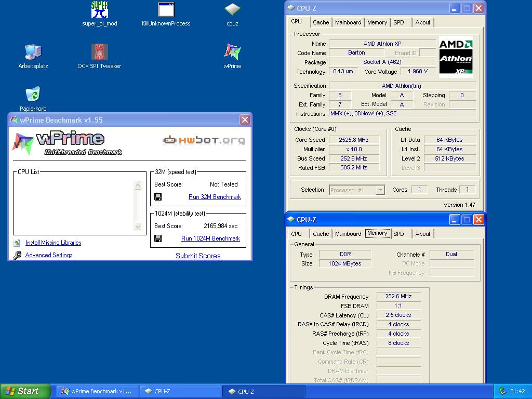Screen dimensions: 532x399
Task: Click the Package value Socket A (462)
Action: pos(382,62)
